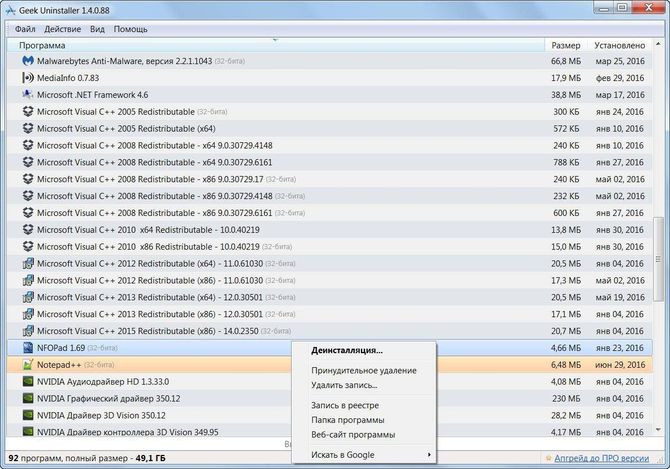Click icon of Visual C++ 2008 x86 9.0.30729.17

pyautogui.click(x=28, y=179)
